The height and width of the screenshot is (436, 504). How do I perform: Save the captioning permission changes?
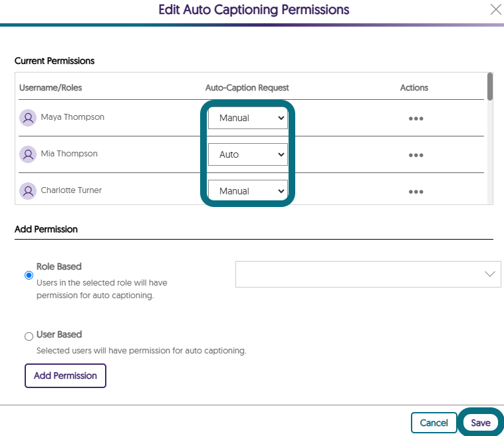coord(481,423)
